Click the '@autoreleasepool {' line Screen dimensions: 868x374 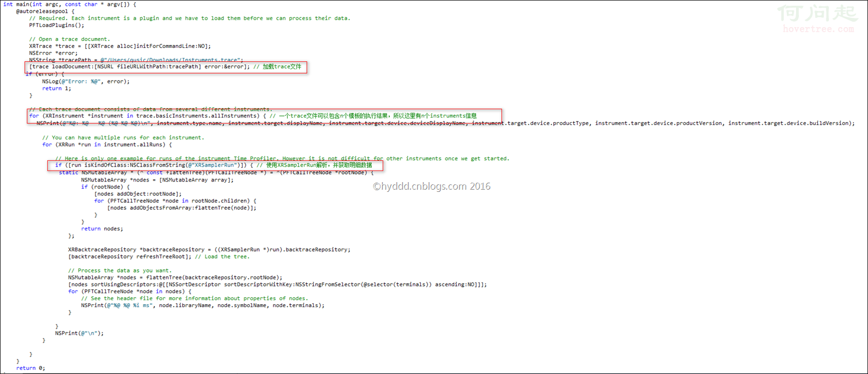point(45,11)
